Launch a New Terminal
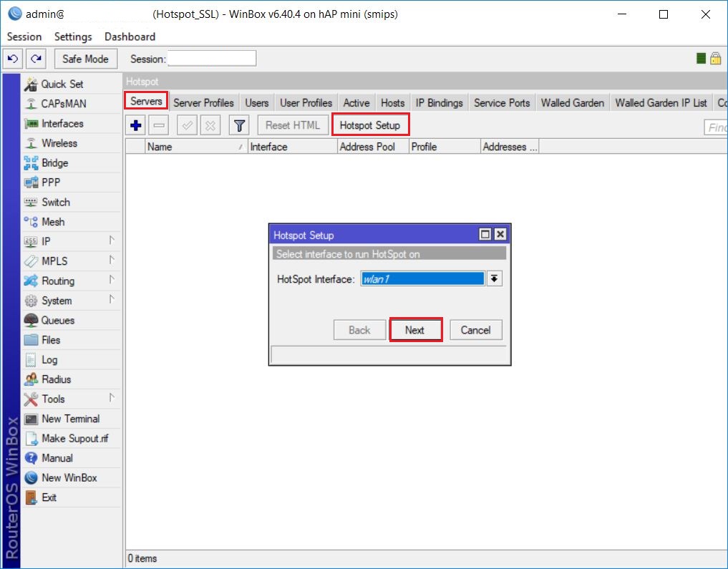This screenshot has width=728, height=569. [x=71, y=419]
